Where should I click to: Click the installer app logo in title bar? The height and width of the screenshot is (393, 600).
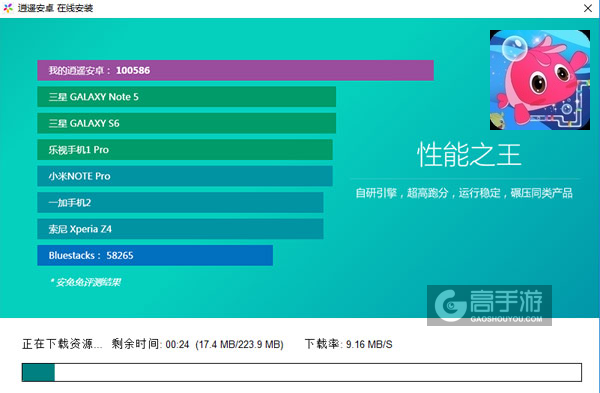tap(8, 8)
